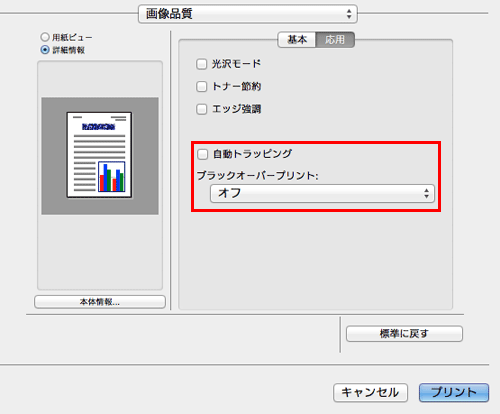Click the プリント button to print

pos(454,392)
